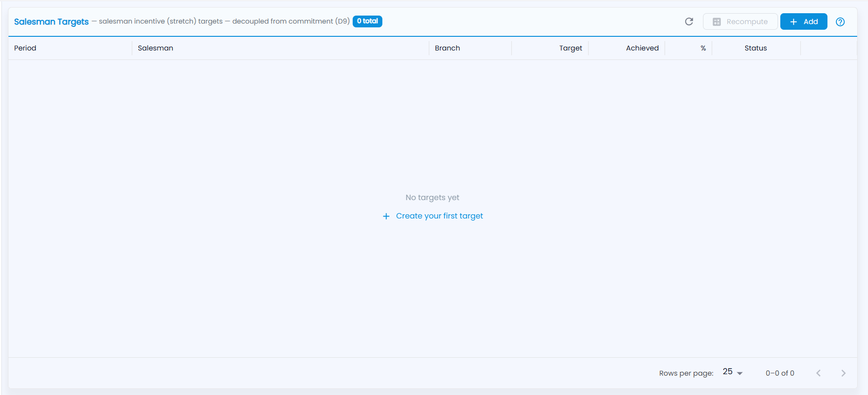868x395 pixels.
Task: Click the 0–0 of 0 pagination text
Action: [x=780, y=373]
